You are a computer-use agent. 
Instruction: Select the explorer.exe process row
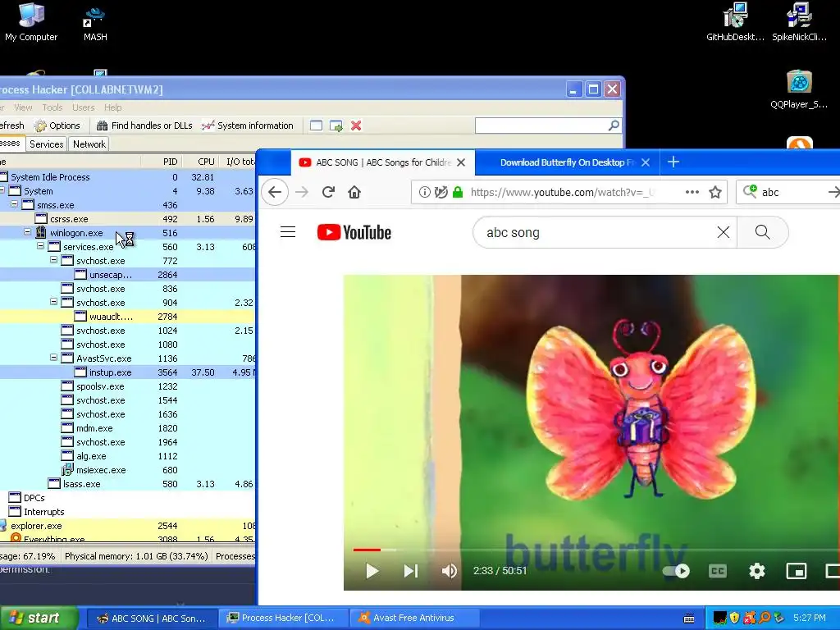click(x=127, y=526)
